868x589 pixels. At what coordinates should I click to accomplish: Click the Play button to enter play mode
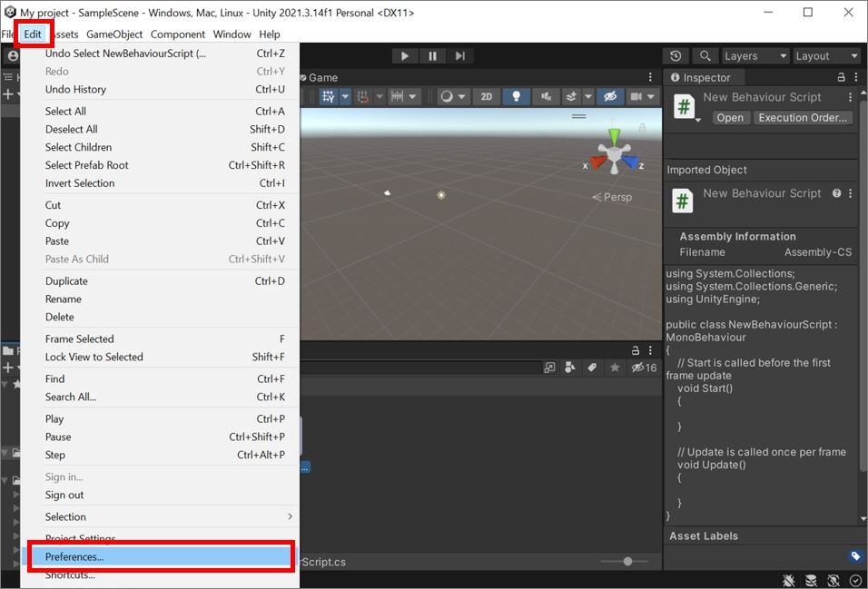[404, 55]
